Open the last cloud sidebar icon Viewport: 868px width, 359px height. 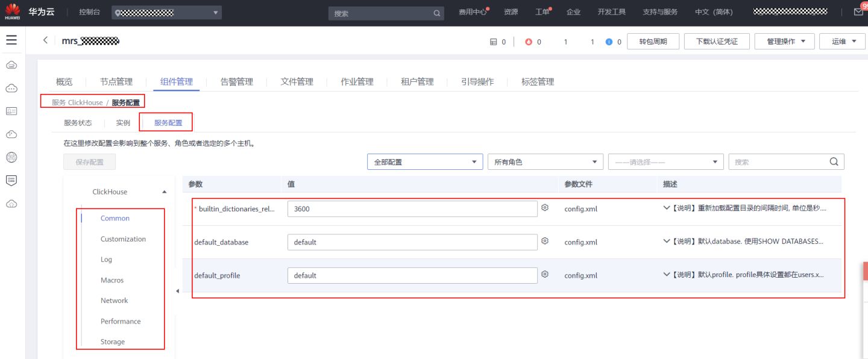click(11, 204)
